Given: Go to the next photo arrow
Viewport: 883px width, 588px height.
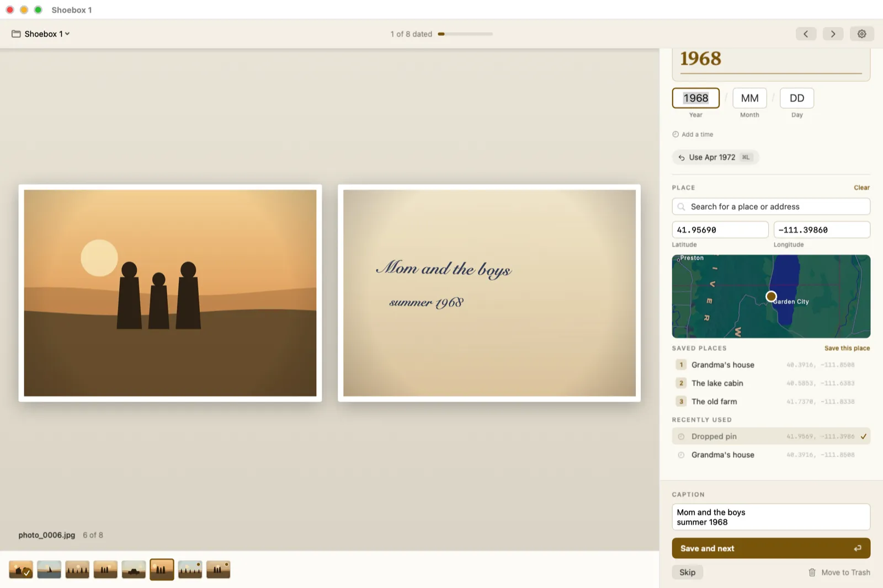Looking at the screenshot, I should point(833,34).
